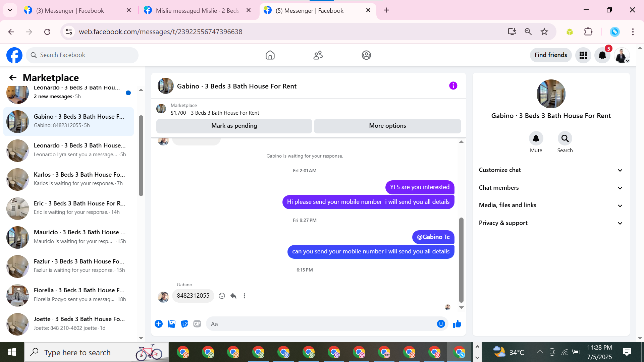The image size is (644, 362).
Task: React to Gabino's phone number message
Action: point(222,296)
